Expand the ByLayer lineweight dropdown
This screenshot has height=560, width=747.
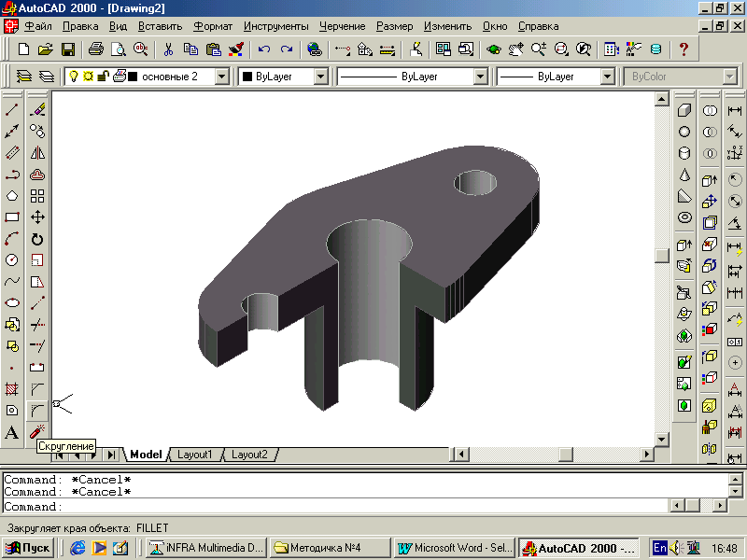[x=607, y=77]
